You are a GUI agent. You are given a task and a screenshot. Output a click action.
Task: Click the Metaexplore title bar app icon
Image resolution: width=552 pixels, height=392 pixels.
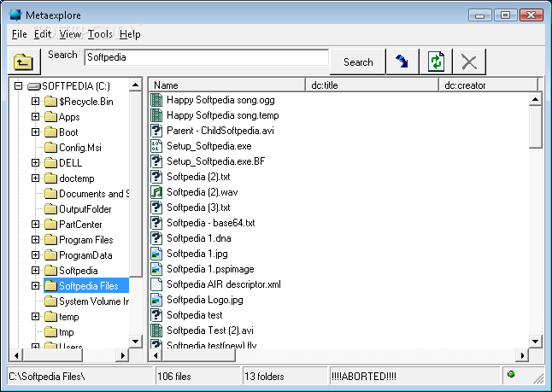15,15
